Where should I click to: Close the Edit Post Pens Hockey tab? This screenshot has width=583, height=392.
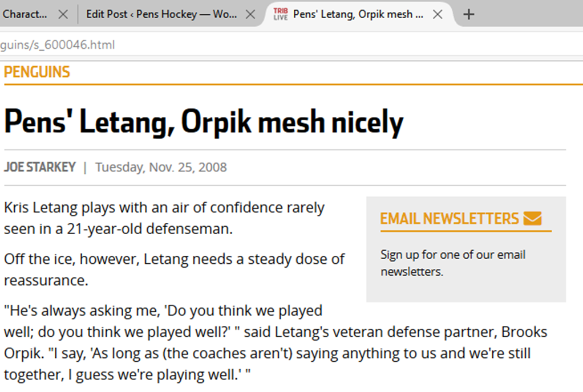250,14
